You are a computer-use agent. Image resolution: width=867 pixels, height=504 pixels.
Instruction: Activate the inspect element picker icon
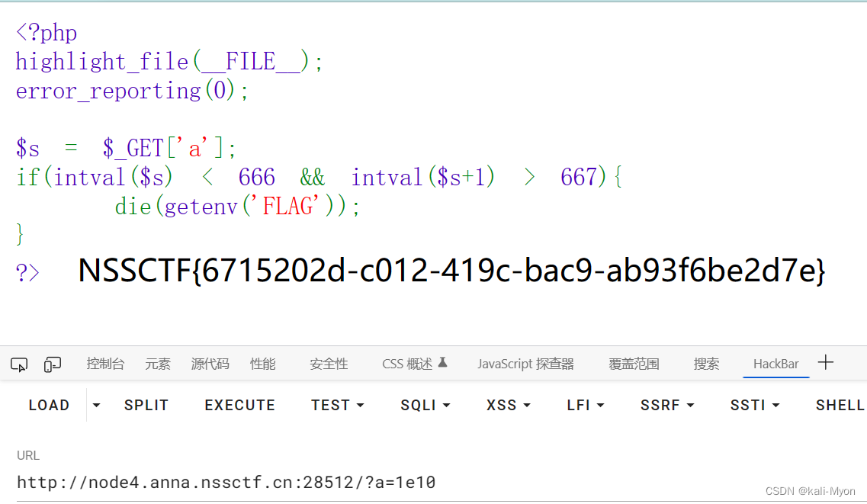(19, 364)
